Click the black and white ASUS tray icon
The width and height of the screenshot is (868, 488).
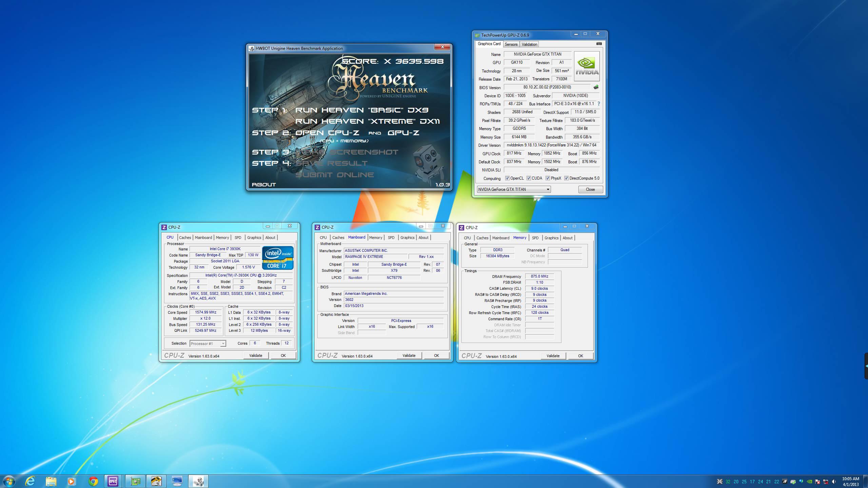click(x=785, y=482)
